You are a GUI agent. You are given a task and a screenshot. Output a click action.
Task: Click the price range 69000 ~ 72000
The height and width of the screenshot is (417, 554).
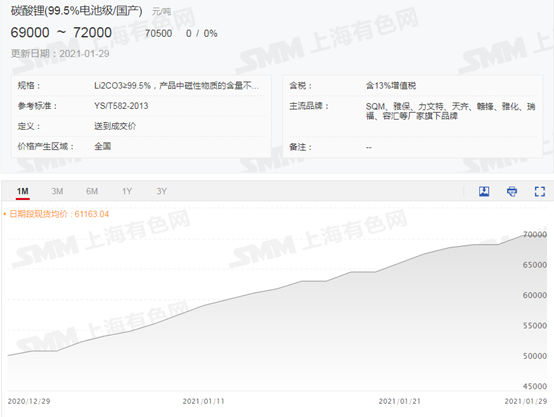(61, 33)
